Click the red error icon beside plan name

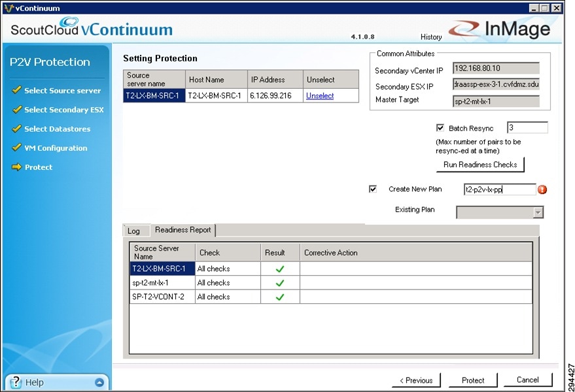point(542,189)
